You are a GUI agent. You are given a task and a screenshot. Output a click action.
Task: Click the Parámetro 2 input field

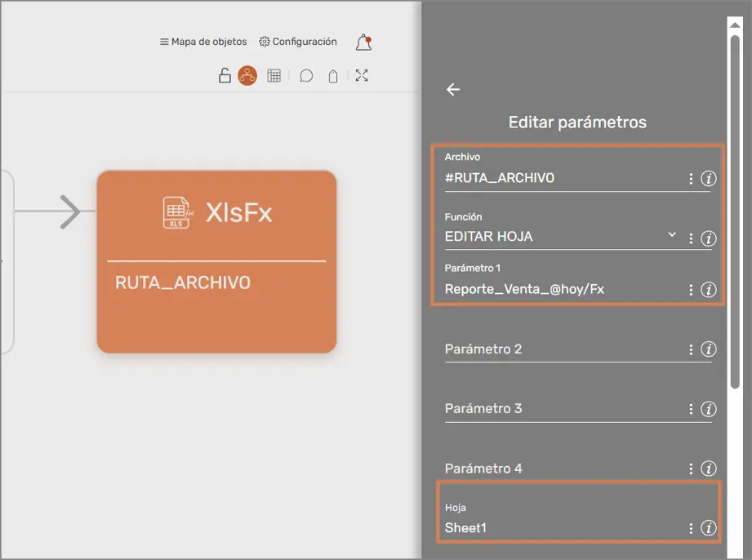tap(563, 349)
